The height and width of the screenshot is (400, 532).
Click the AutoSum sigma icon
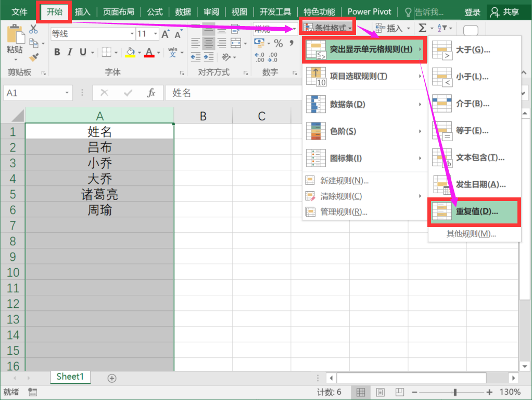[422, 28]
